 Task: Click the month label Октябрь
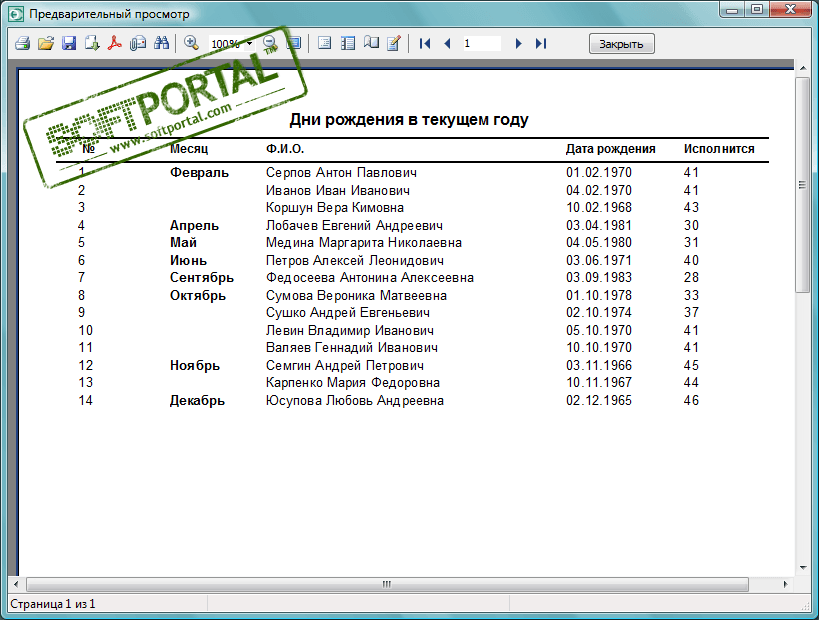198,295
